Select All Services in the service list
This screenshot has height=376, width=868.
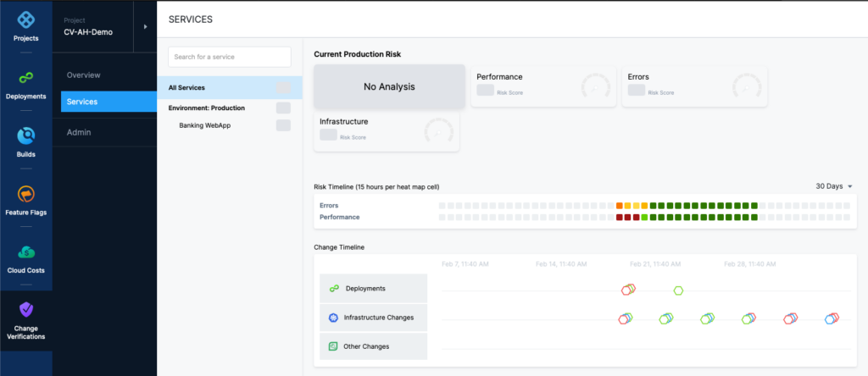pyautogui.click(x=229, y=87)
